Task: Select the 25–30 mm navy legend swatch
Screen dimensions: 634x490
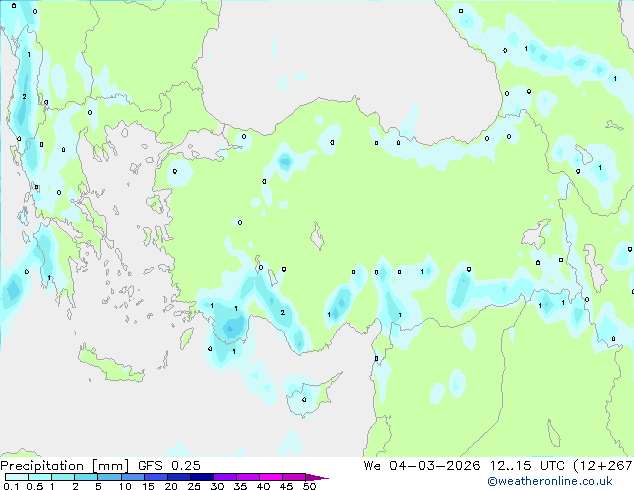Action: (x=201, y=477)
